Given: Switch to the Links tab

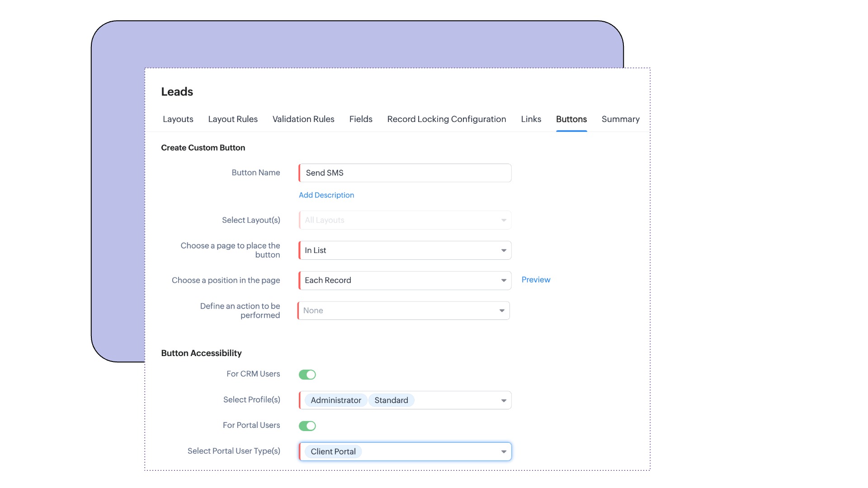Looking at the screenshot, I should pos(531,119).
